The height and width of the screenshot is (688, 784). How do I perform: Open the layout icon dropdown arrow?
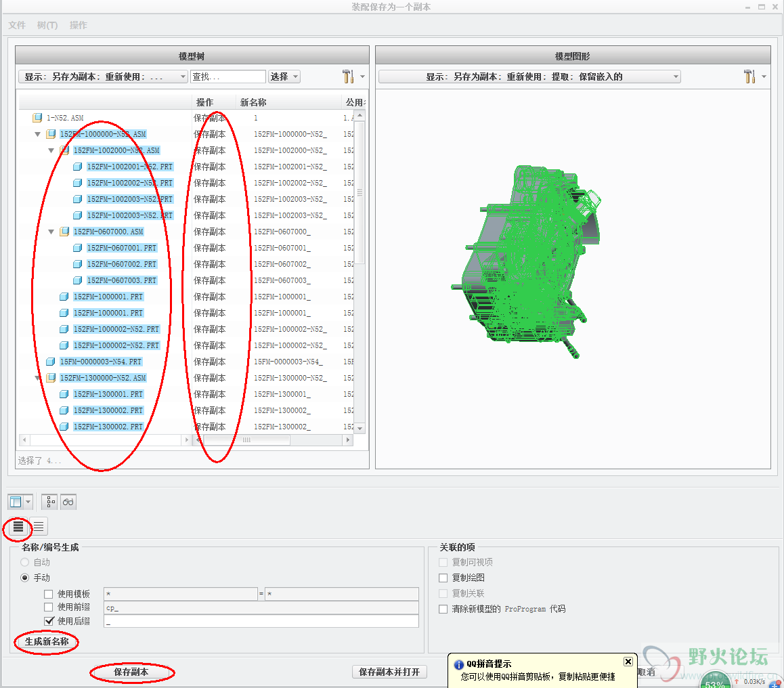28,502
